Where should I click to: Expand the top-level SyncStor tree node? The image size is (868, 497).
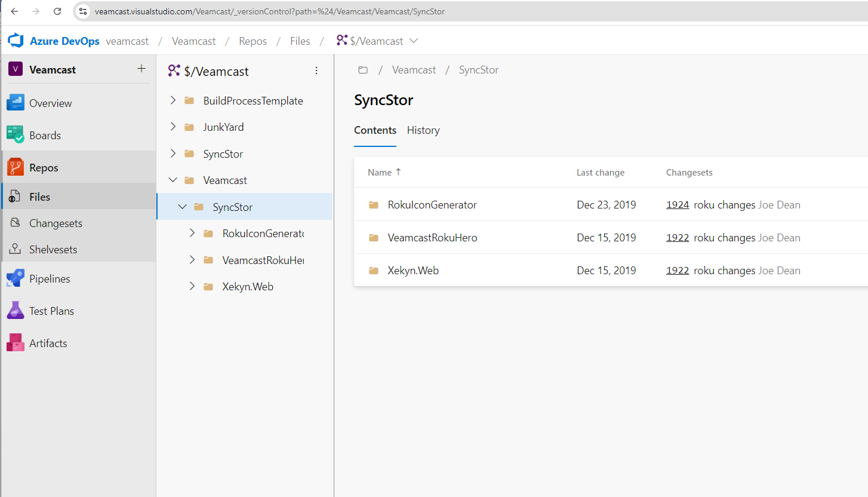tap(173, 154)
